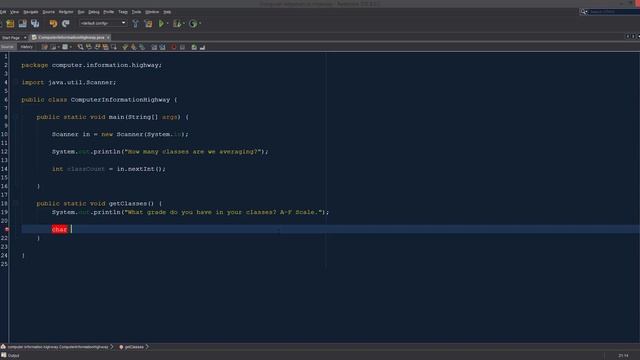Toggle Rectangular Selection icon
The height and width of the screenshot is (360, 640).
point(113,47)
